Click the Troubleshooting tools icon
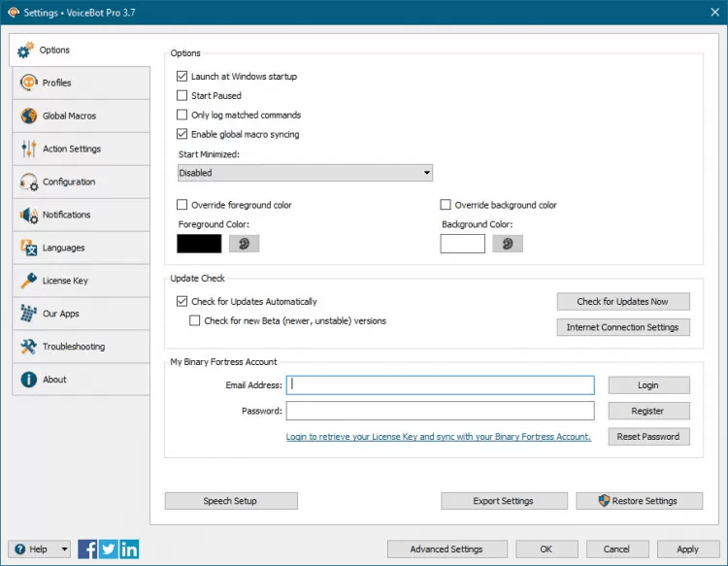 pyautogui.click(x=28, y=347)
